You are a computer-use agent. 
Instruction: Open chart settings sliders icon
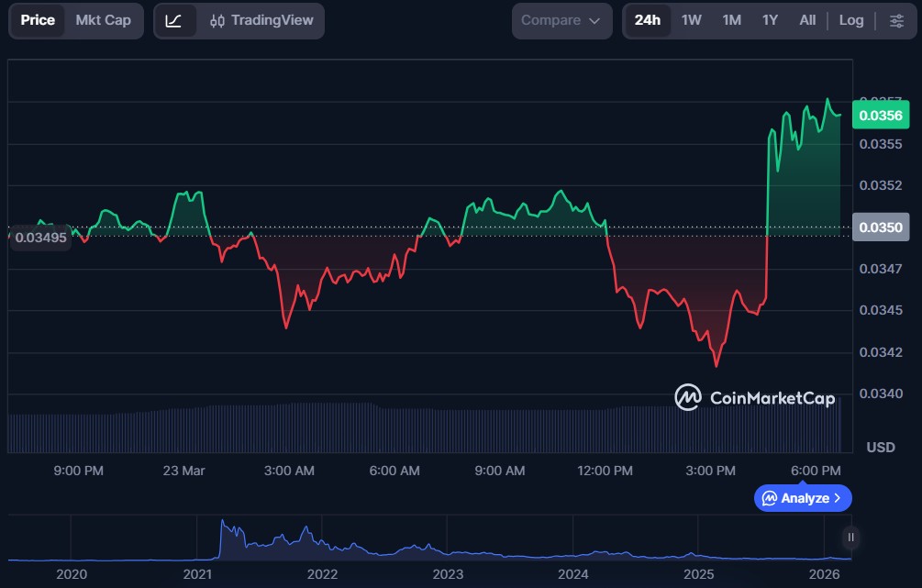tap(896, 20)
